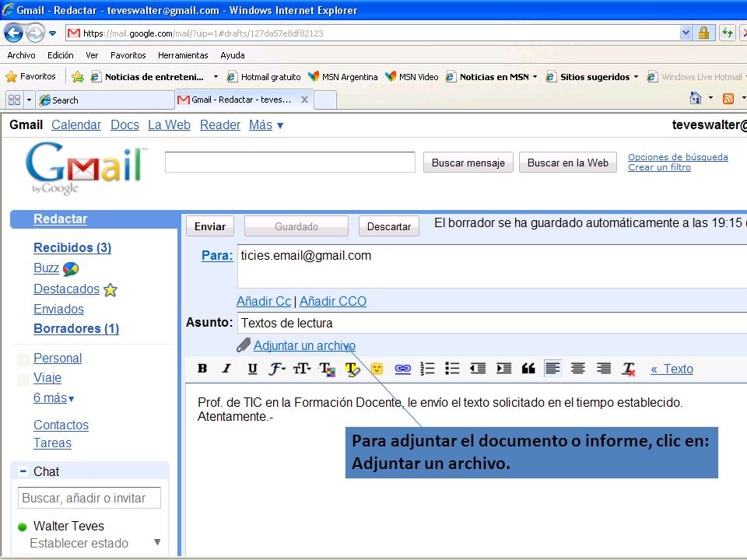The height and width of the screenshot is (560, 747).
Task: Close the Gmail Redactar browser tab
Action: 304,100
